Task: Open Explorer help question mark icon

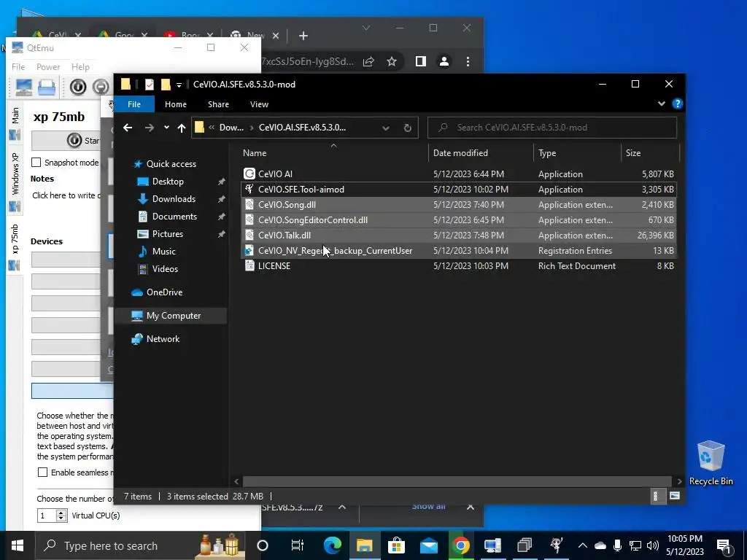Action: pos(677,104)
